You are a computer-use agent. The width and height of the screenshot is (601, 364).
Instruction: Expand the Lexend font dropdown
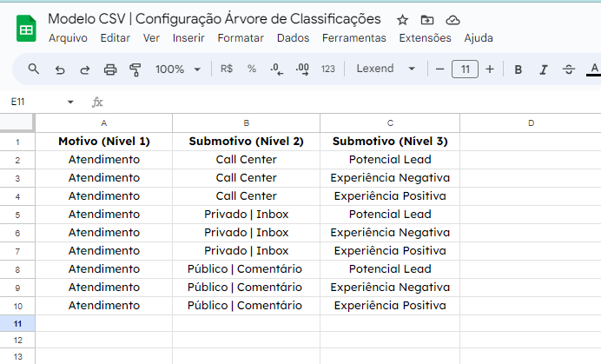pyautogui.click(x=386, y=69)
